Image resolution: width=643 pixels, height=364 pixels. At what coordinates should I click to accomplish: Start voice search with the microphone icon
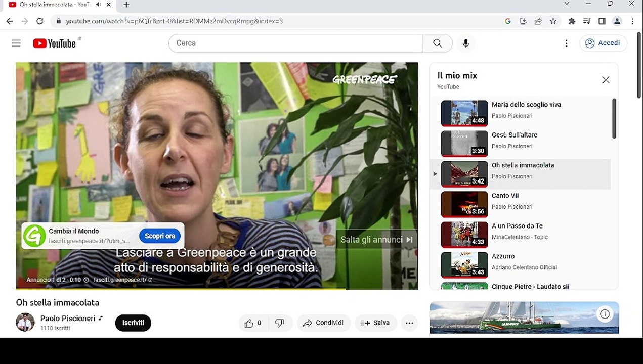(x=466, y=43)
